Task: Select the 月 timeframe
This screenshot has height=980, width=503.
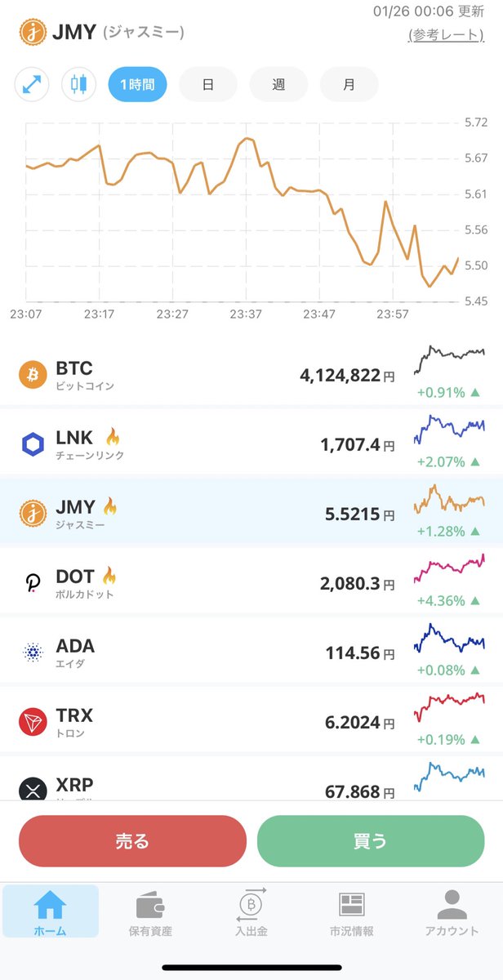Action: [x=349, y=84]
